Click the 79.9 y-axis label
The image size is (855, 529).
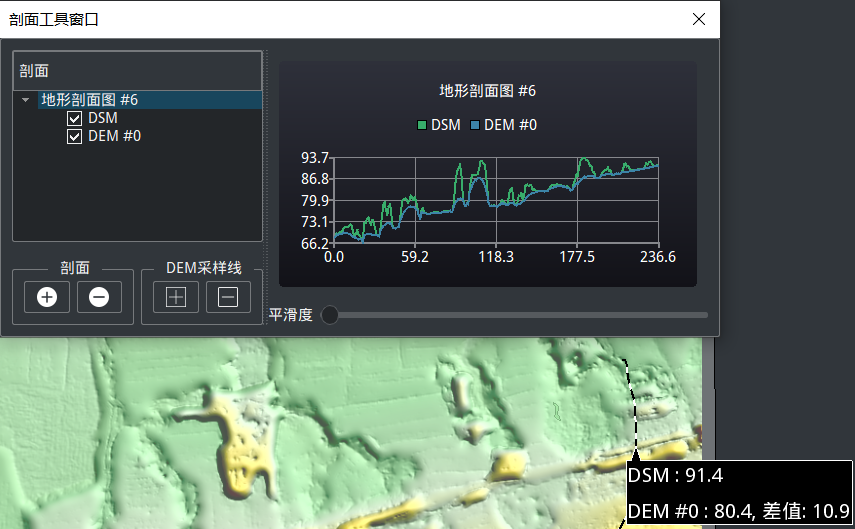click(315, 201)
